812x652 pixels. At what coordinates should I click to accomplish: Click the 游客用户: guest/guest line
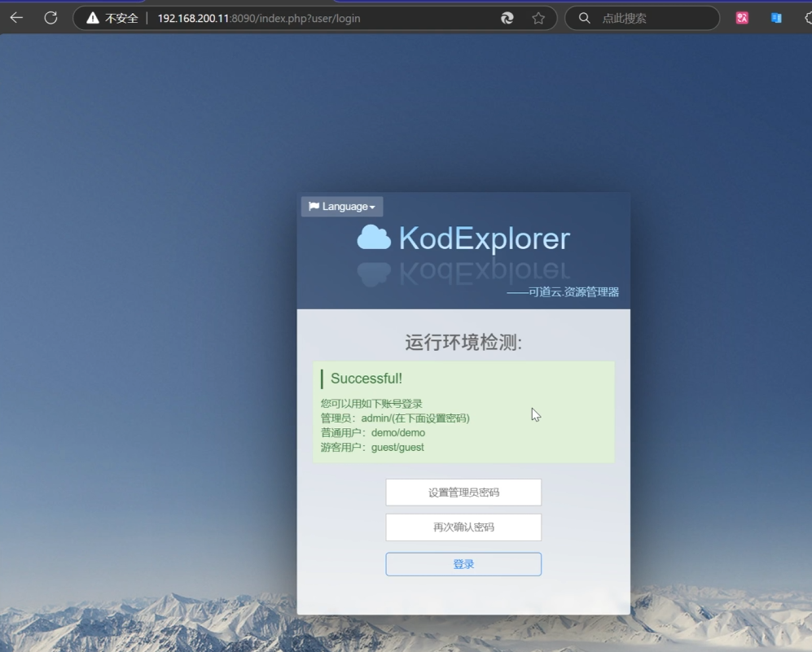point(372,447)
